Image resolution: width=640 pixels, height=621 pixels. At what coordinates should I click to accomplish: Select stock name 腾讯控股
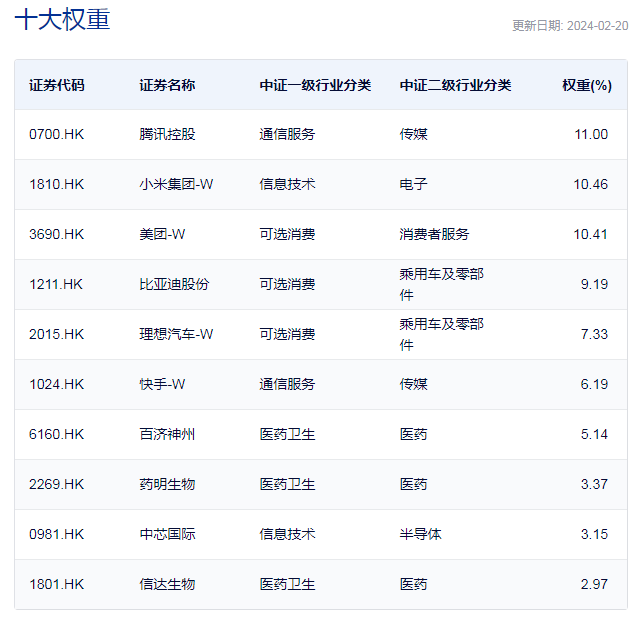coord(167,134)
